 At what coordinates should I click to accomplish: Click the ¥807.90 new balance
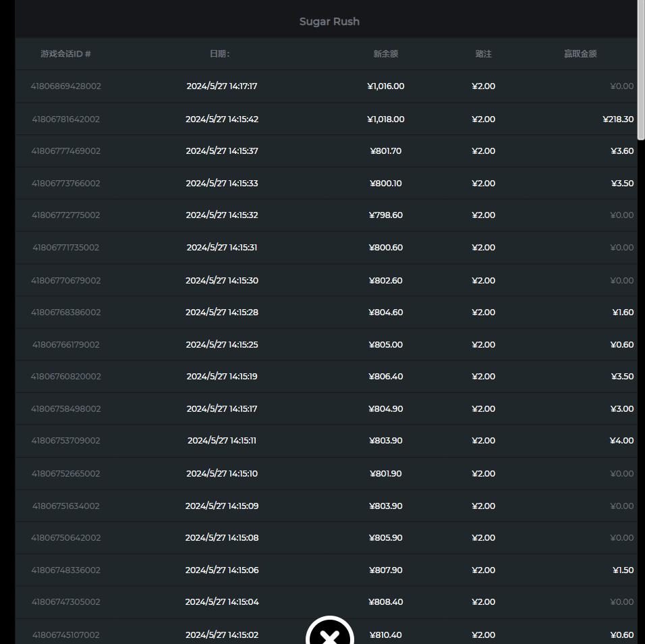[386, 570]
